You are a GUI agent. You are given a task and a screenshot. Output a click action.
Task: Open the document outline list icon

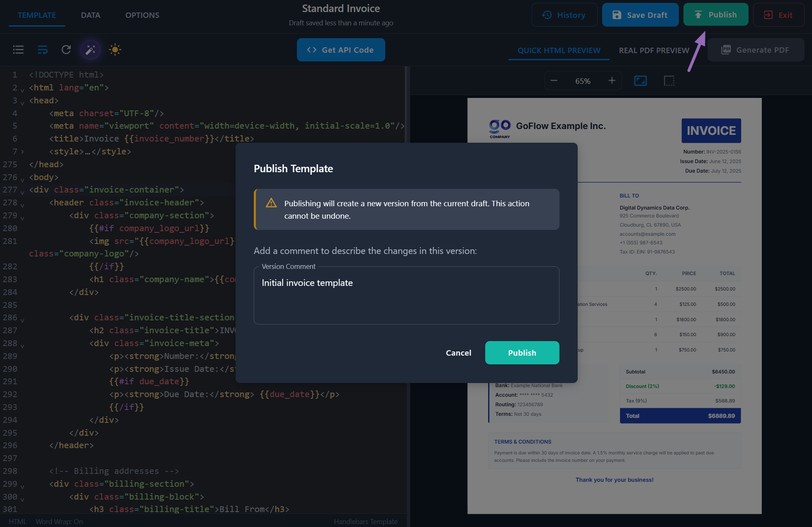pos(18,49)
